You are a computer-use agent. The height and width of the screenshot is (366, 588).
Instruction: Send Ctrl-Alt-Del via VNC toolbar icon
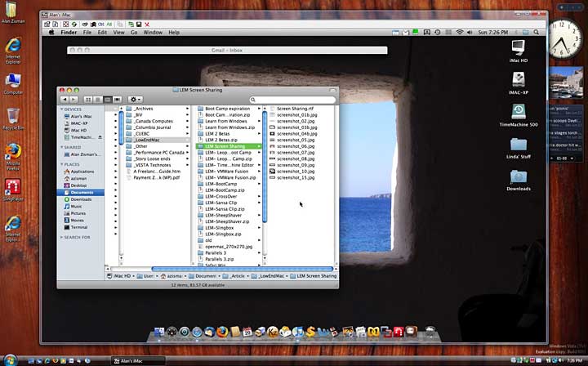85,25
